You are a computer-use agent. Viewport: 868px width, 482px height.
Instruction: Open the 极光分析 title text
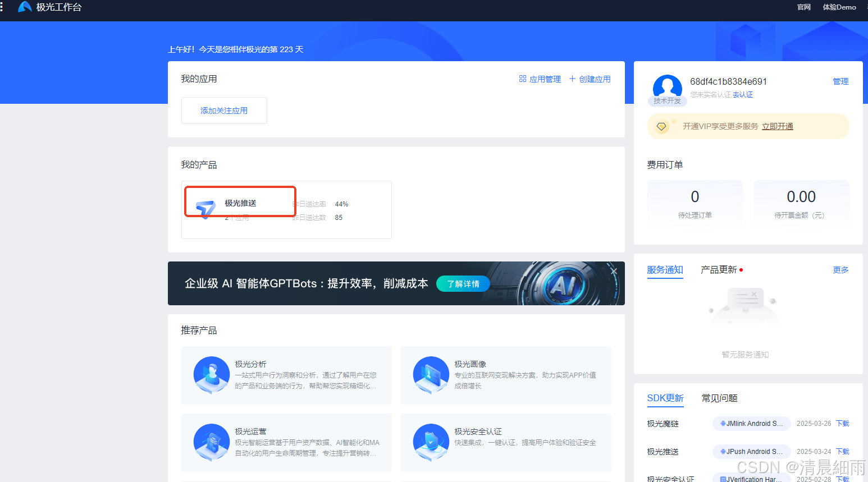coord(250,364)
